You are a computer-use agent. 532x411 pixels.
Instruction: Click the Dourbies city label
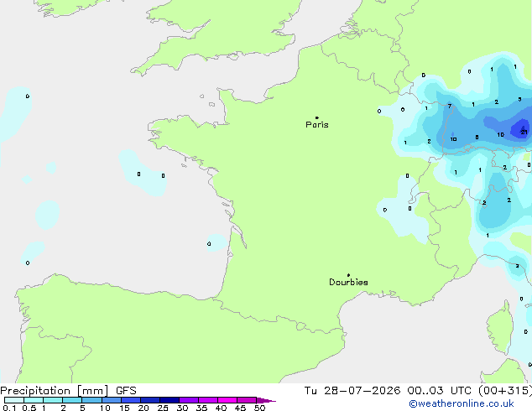(348, 282)
